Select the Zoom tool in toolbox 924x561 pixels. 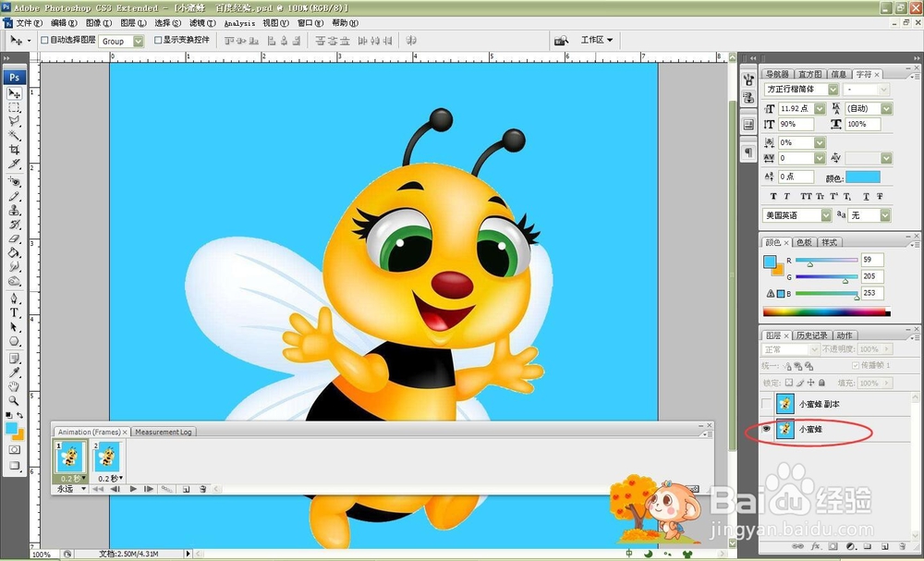(14, 401)
